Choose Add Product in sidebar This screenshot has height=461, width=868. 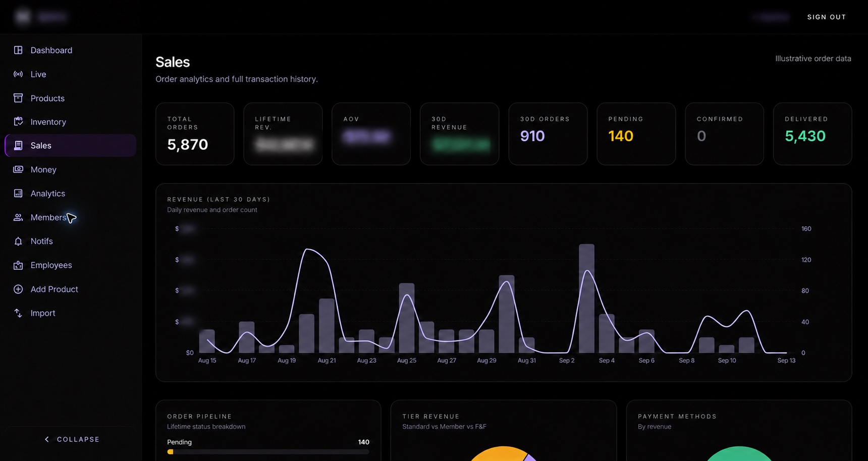71,289
